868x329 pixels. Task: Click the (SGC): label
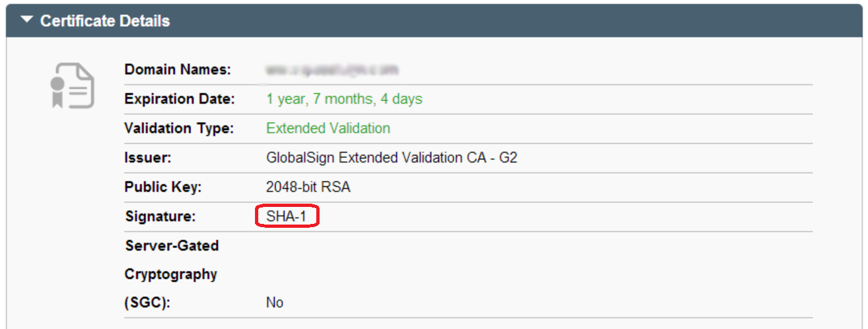(x=147, y=303)
